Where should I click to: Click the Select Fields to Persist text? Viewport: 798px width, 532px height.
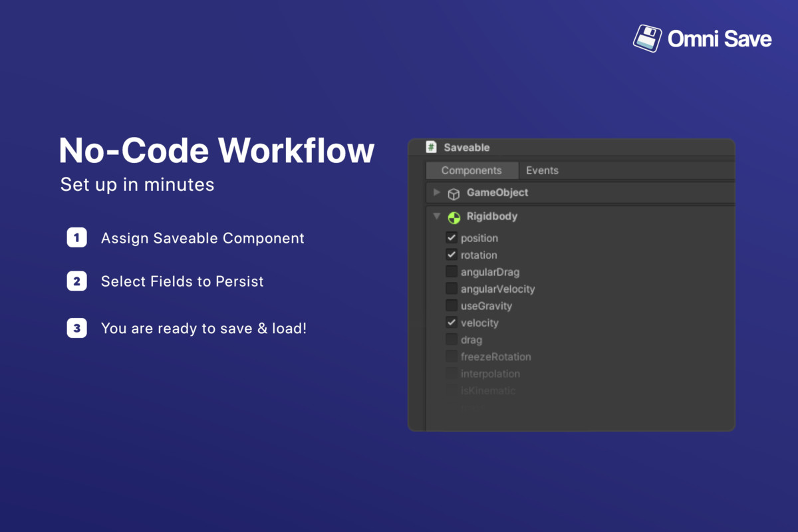(182, 281)
